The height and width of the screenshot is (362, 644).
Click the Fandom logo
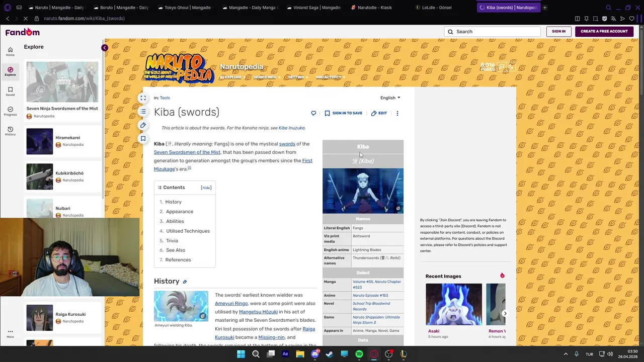tap(22, 32)
